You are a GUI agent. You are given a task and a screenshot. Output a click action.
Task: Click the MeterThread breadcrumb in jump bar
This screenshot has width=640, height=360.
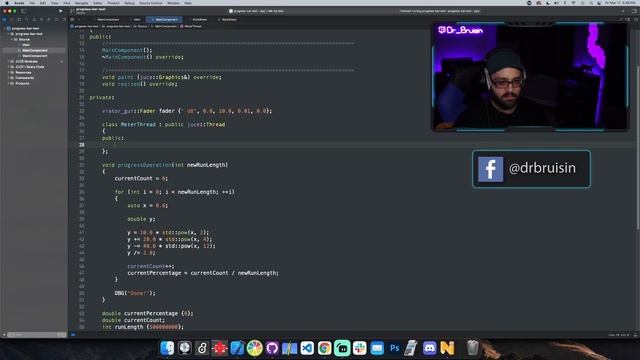click(193, 26)
